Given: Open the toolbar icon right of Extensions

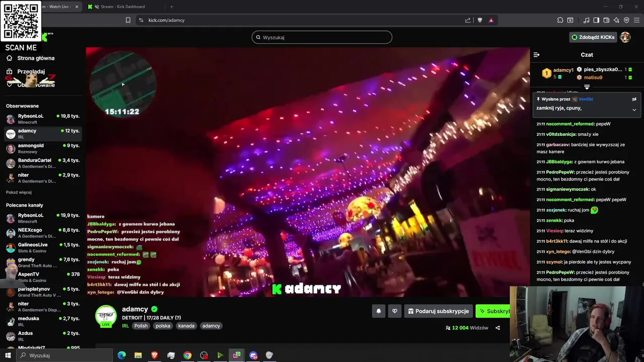Looking at the screenshot, I should (570, 20).
